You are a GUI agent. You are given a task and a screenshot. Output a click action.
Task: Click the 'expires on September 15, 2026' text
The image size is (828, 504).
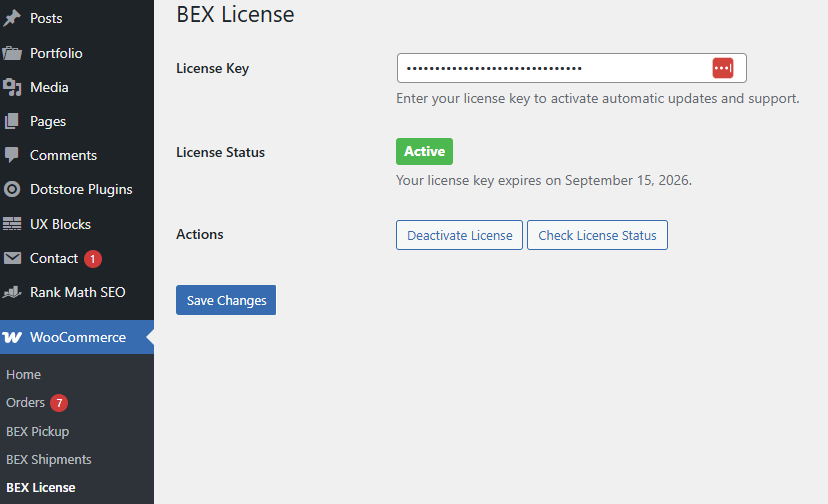coord(595,180)
